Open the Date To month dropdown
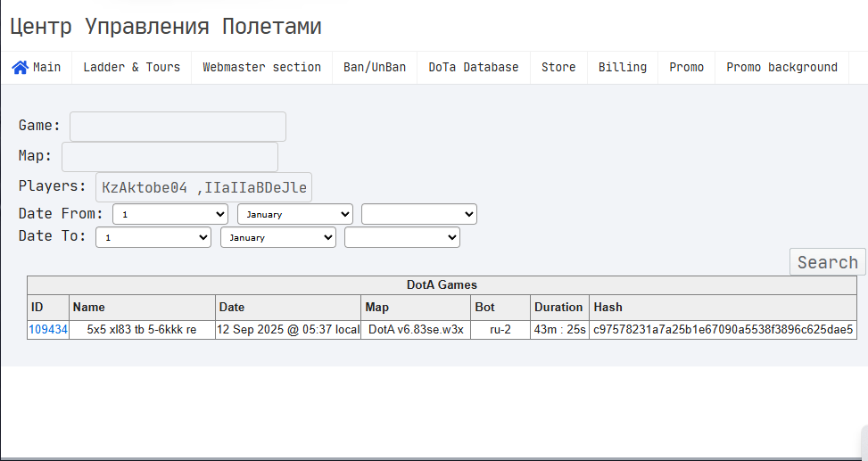868x461 pixels. click(278, 237)
